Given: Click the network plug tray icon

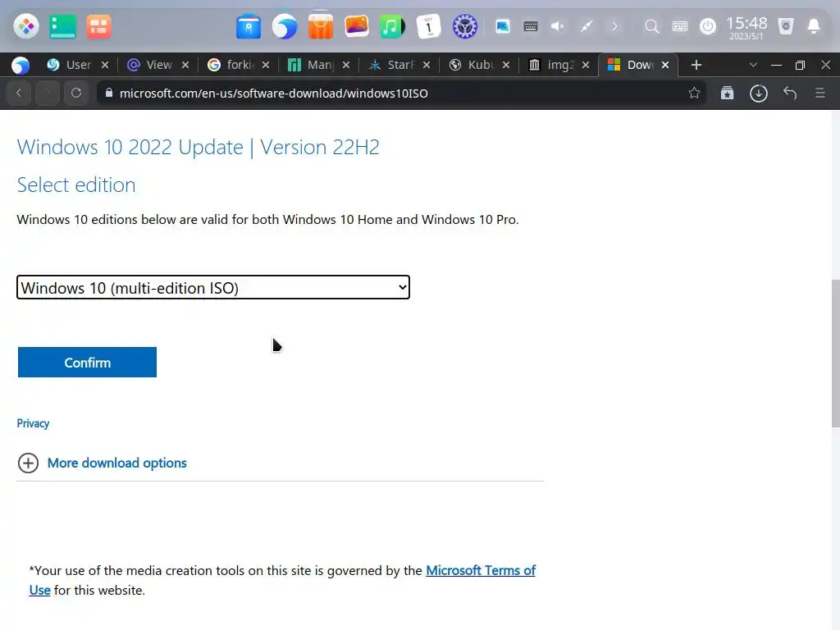Looking at the screenshot, I should tap(586, 26).
